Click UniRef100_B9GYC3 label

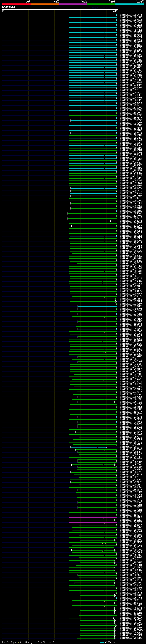[131, 336]
